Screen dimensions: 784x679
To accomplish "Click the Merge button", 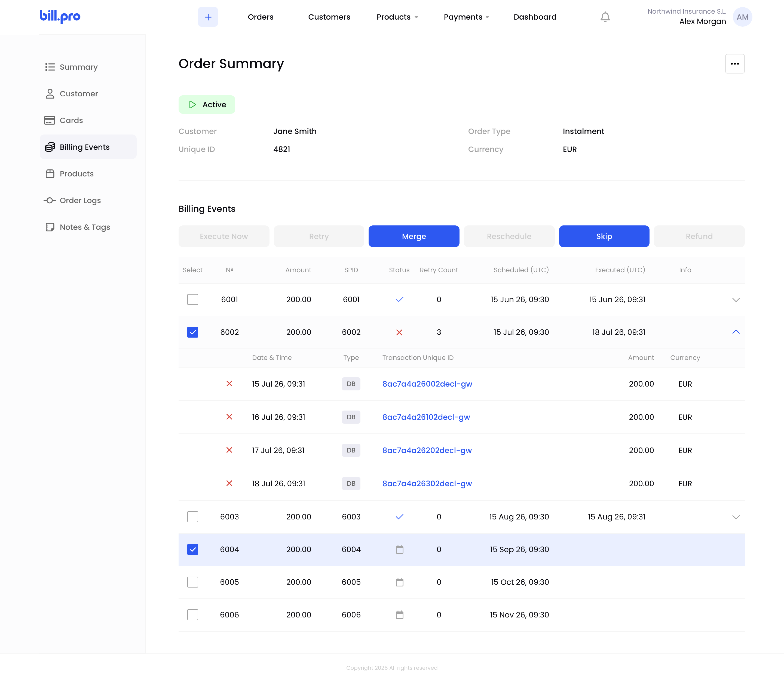I will click(414, 236).
